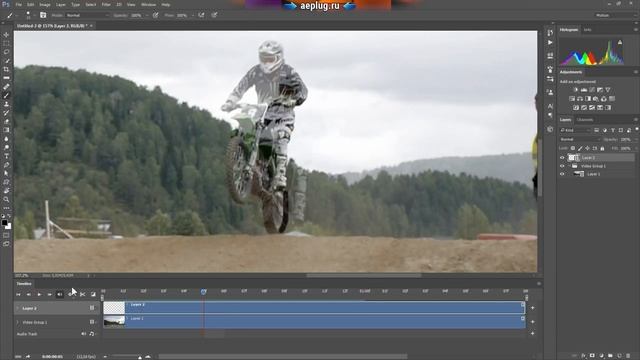The image size is (640, 360).
Task: Open the Actions play panel icon
Action: point(550,42)
